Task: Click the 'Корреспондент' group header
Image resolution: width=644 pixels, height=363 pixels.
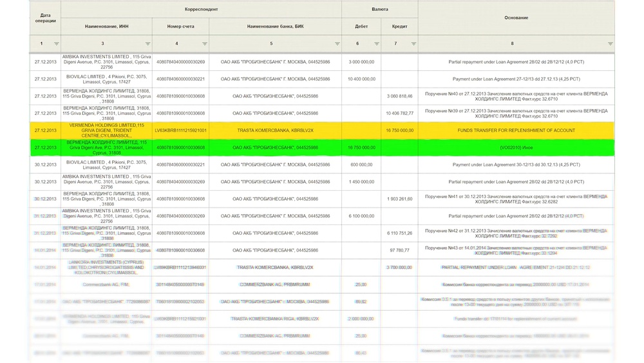Action: (x=201, y=10)
